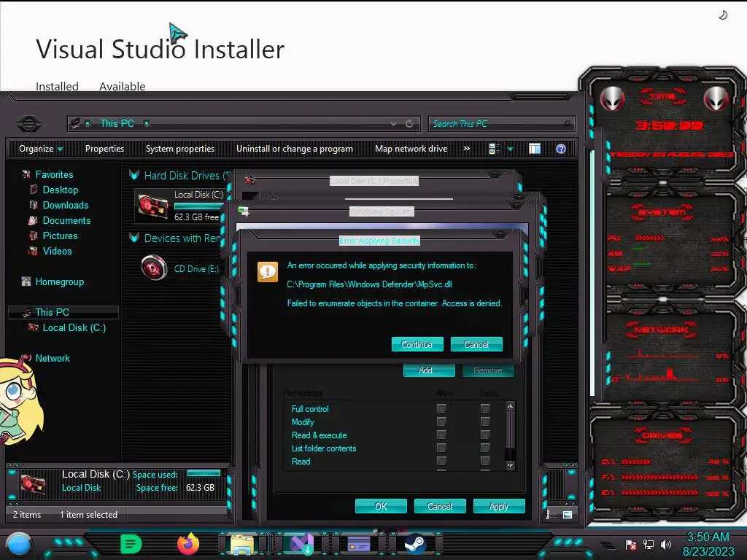The width and height of the screenshot is (747, 560).
Task: Click permissions list scroll up arrow
Action: pos(510,406)
